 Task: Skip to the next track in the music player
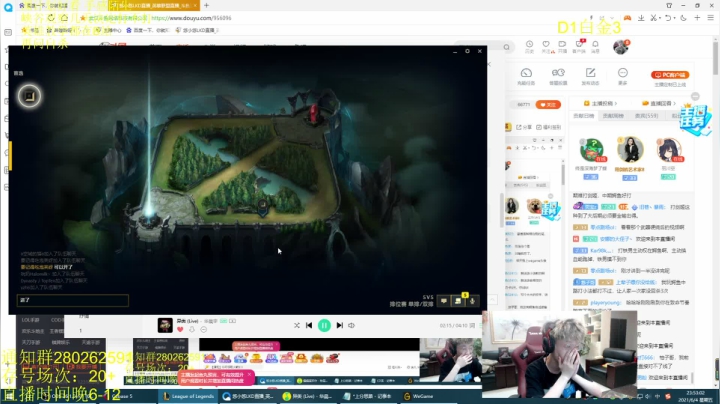(339, 325)
